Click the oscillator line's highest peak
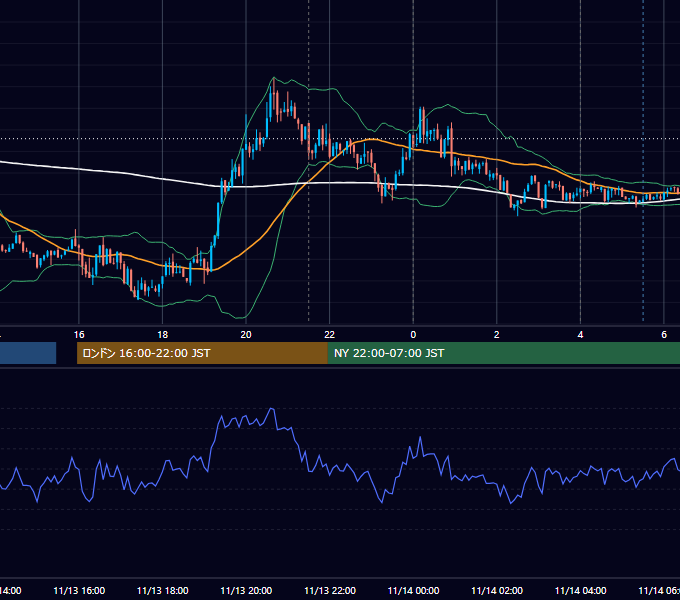Screen dimensions: 680x600 click(x=272, y=409)
